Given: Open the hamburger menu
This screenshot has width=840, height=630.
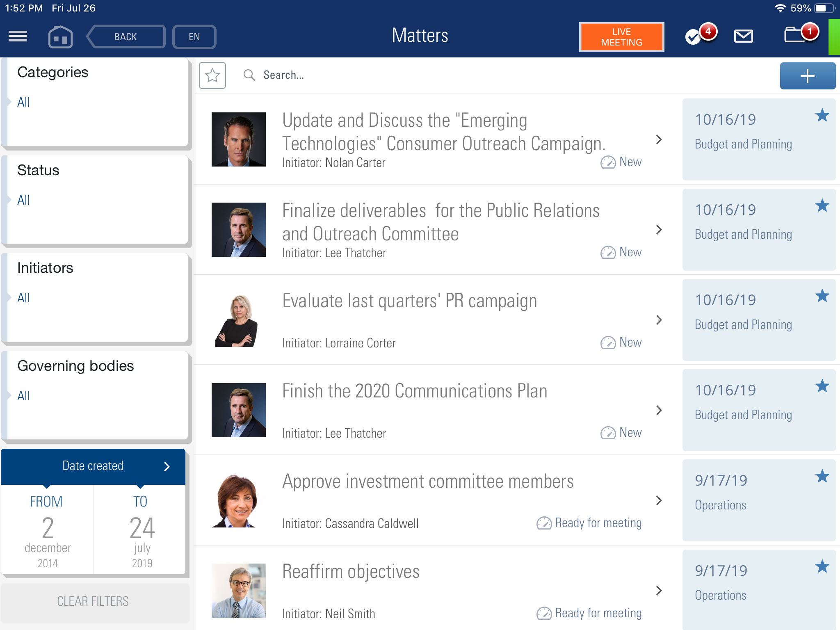Looking at the screenshot, I should pyautogui.click(x=18, y=37).
